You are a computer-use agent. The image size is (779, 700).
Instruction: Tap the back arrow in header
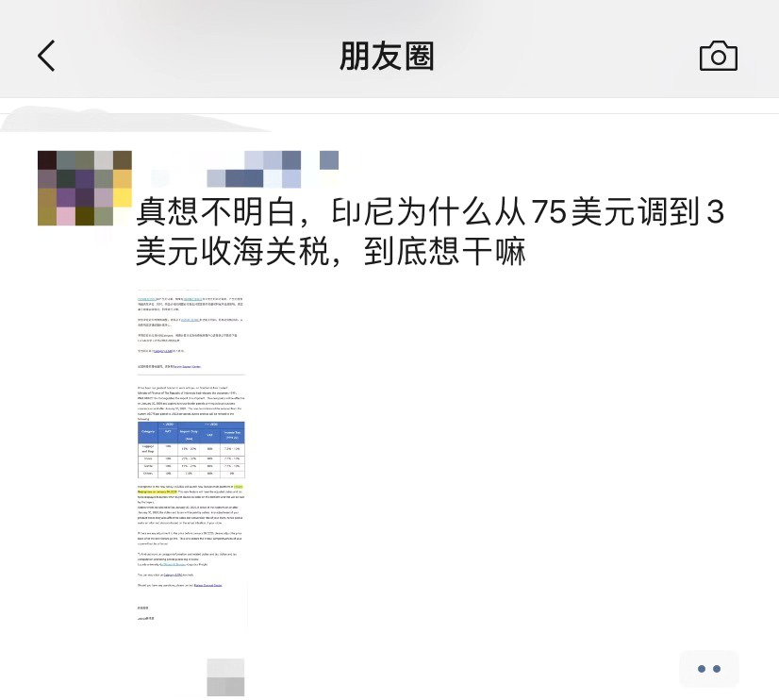(46, 56)
